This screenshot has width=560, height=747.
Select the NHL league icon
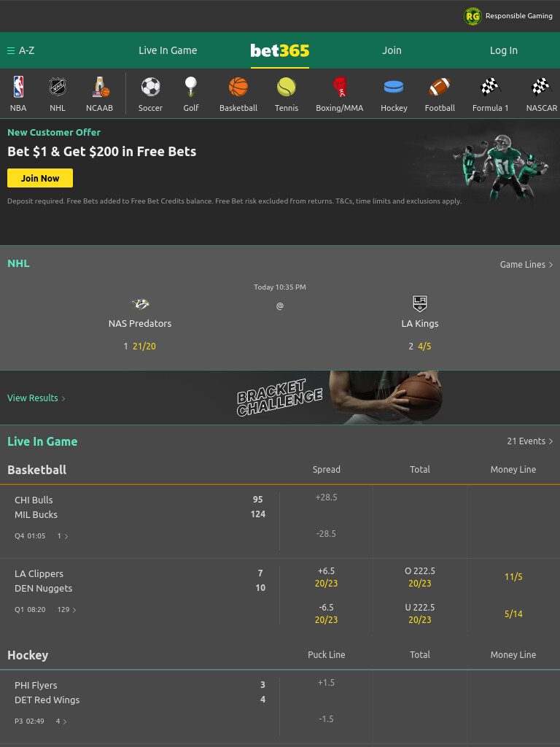click(58, 88)
